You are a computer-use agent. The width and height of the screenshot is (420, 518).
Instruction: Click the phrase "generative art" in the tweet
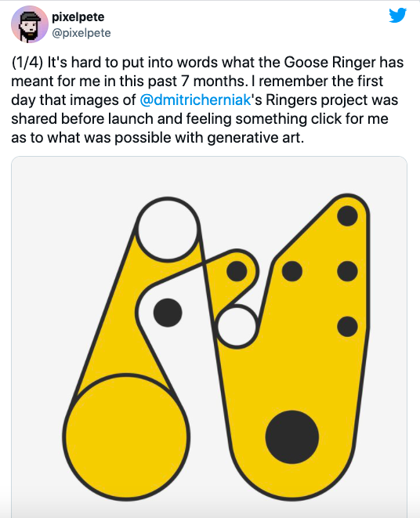coord(255,137)
